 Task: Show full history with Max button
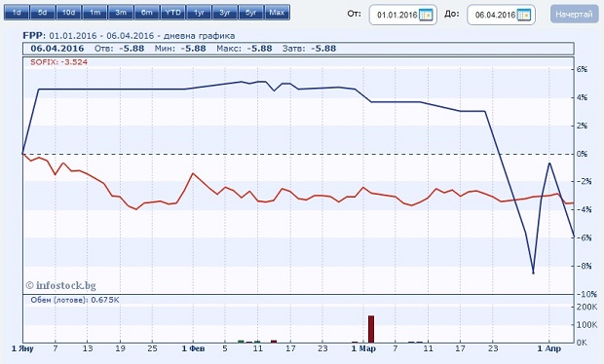(x=278, y=13)
